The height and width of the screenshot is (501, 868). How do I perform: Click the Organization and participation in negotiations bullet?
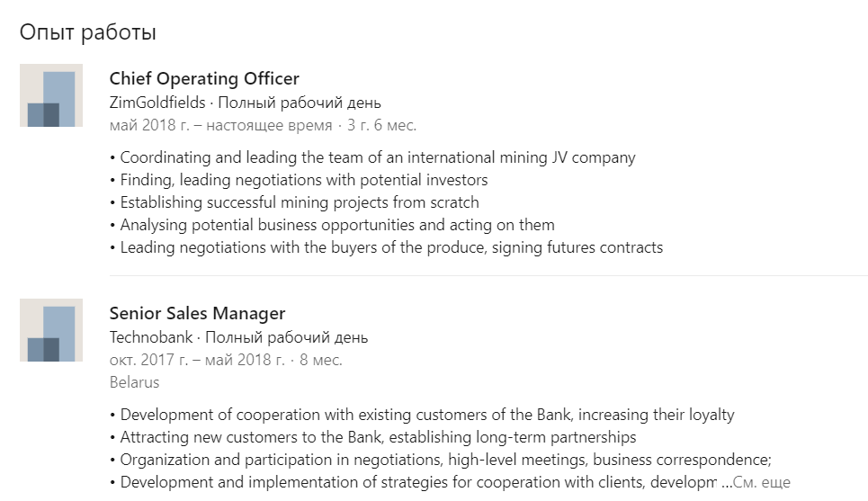pos(441,460)
